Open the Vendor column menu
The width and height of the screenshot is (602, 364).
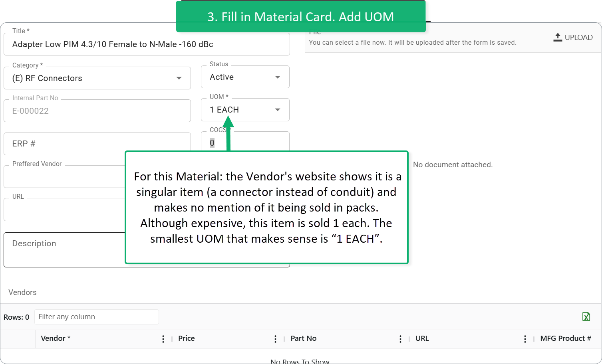[x=163, y=339]
